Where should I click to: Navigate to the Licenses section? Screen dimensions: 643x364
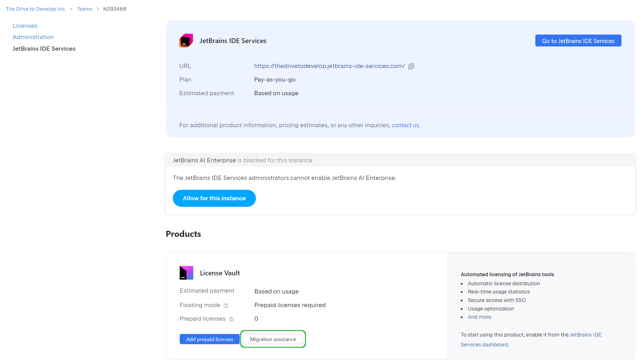tap(25, 25)
